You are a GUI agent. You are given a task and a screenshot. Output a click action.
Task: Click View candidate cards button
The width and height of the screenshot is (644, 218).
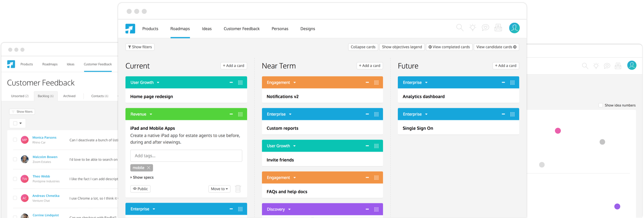point(496,47)
